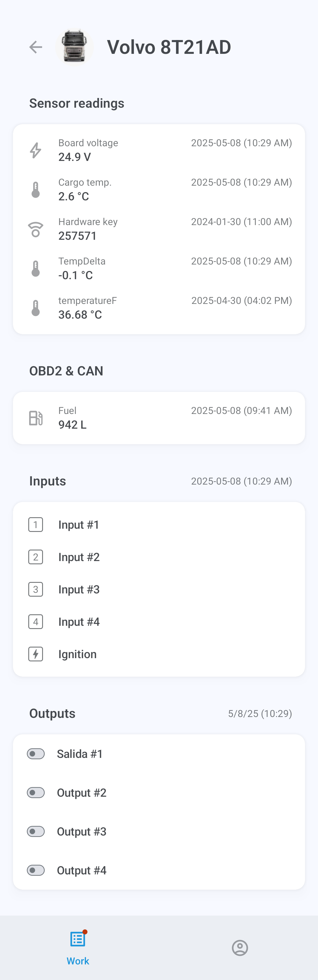Click the Board voltage lightning icon
The image size is (318, 980).
pos(36,150)
